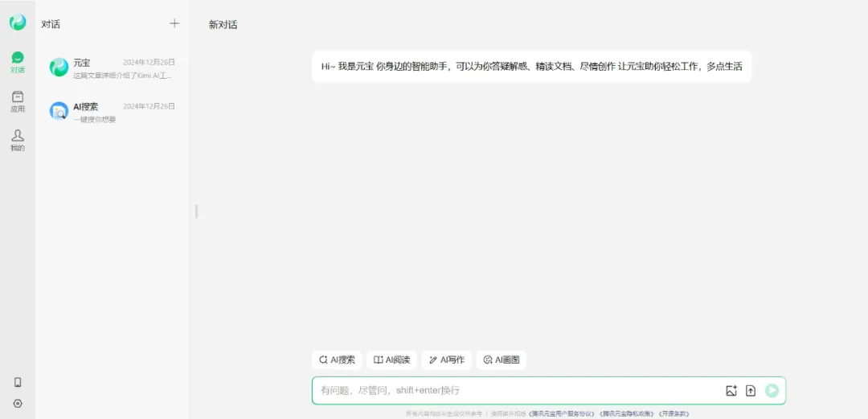Click the 这篇文章详细介绍了Kimi preview text

[123, 76]
